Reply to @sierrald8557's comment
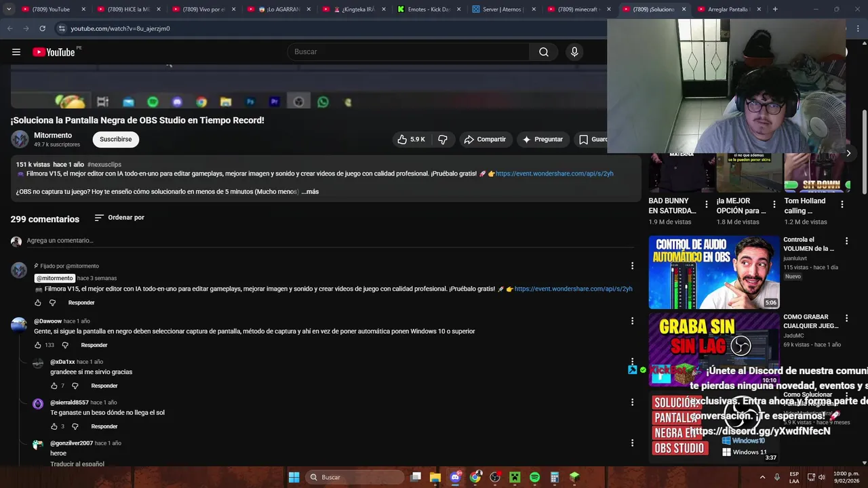 [104, 426]
